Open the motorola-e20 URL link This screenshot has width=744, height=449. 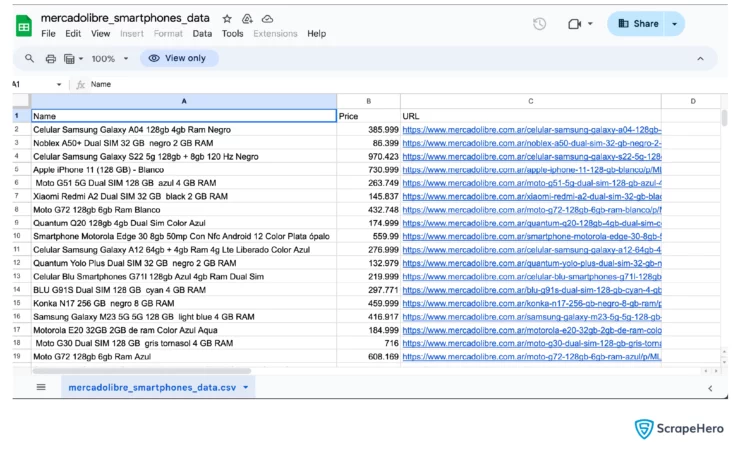click(531, 330)
